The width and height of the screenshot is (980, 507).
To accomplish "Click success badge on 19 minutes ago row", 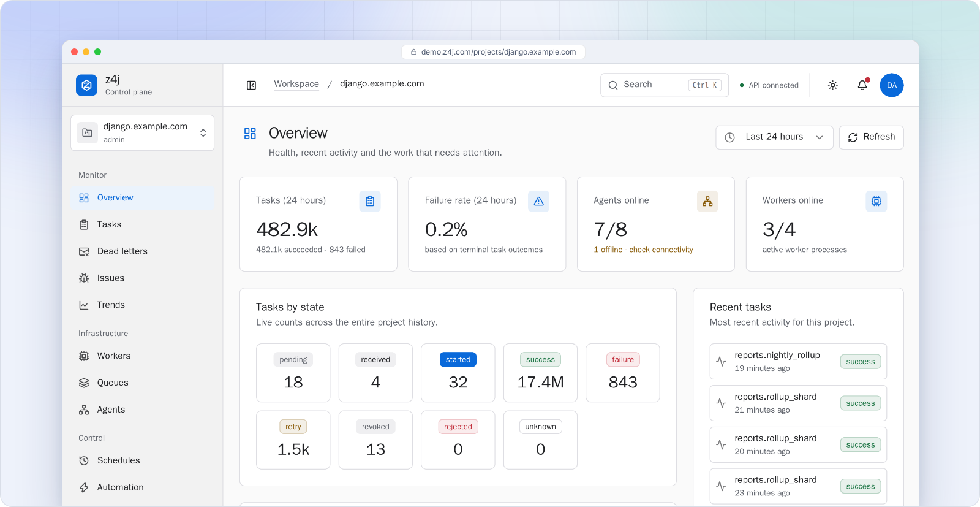I will pos(861,362).
